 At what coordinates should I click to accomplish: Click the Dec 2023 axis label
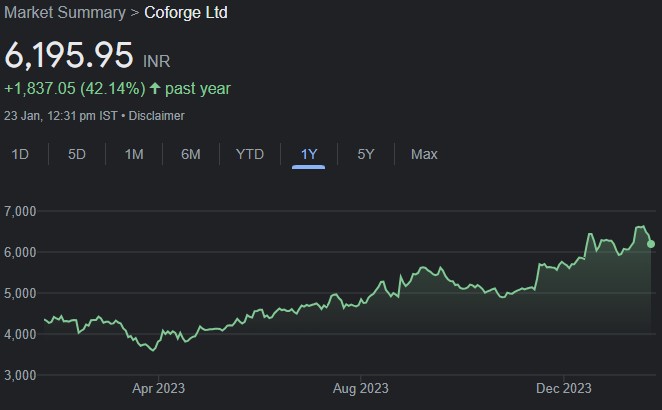[564, 388]
